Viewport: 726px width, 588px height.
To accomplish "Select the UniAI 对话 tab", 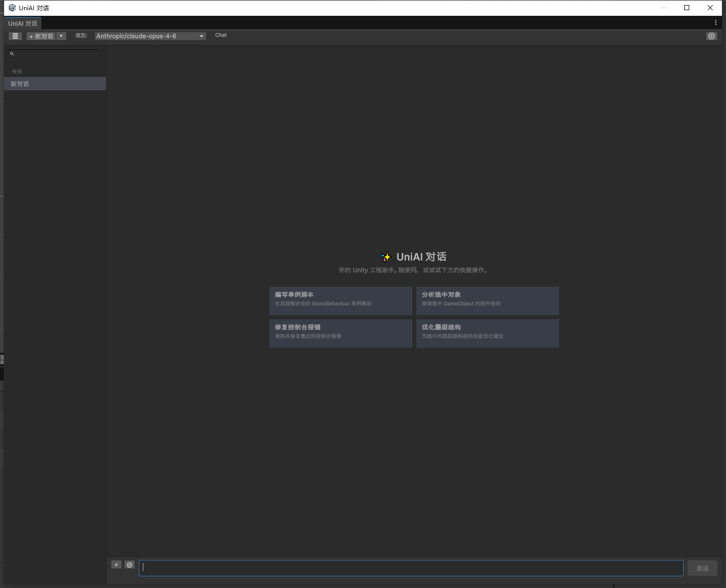I will click(23, 23).
